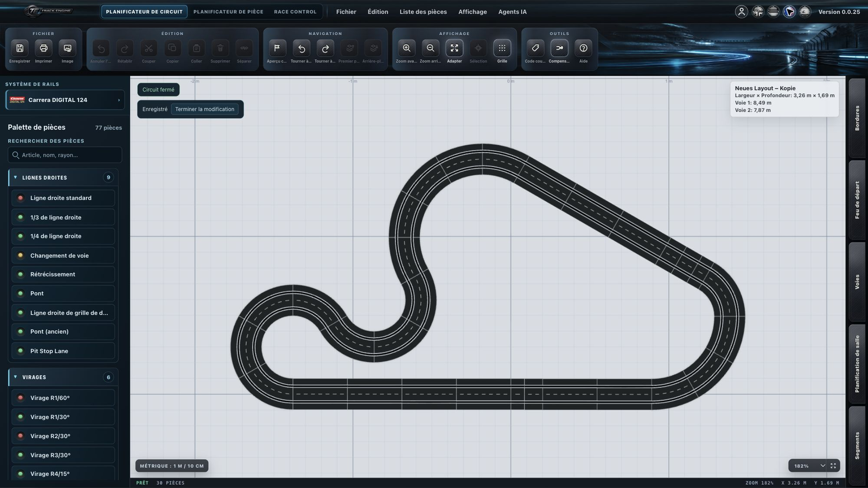The image size is (868, 488).
Task: Toggle the Feu de départ side panel
Action: pyautogui.click(x=857, y=200)
